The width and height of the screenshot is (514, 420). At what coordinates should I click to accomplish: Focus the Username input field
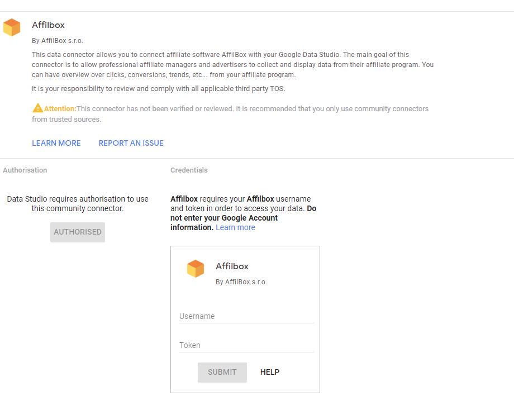[246, 316]
